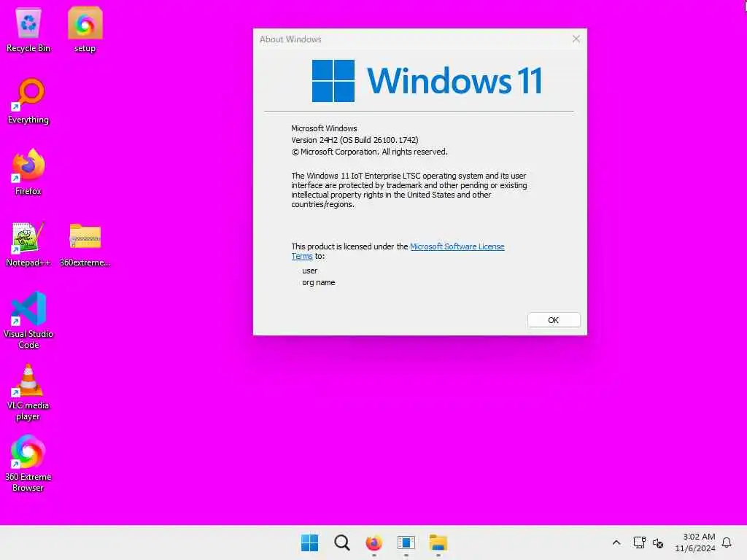
Task: Select the Everything search shortcut
Action: pyautogui.click(x=28, y=101)
